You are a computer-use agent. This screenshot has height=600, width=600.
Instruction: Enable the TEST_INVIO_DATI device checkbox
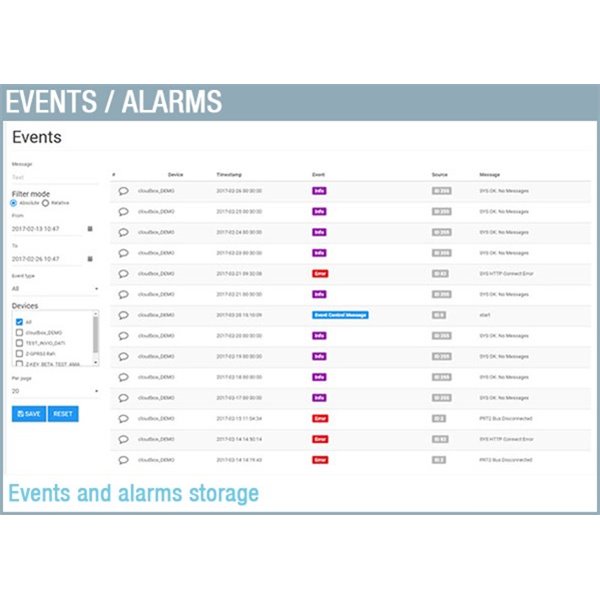[x=19, y=344]
